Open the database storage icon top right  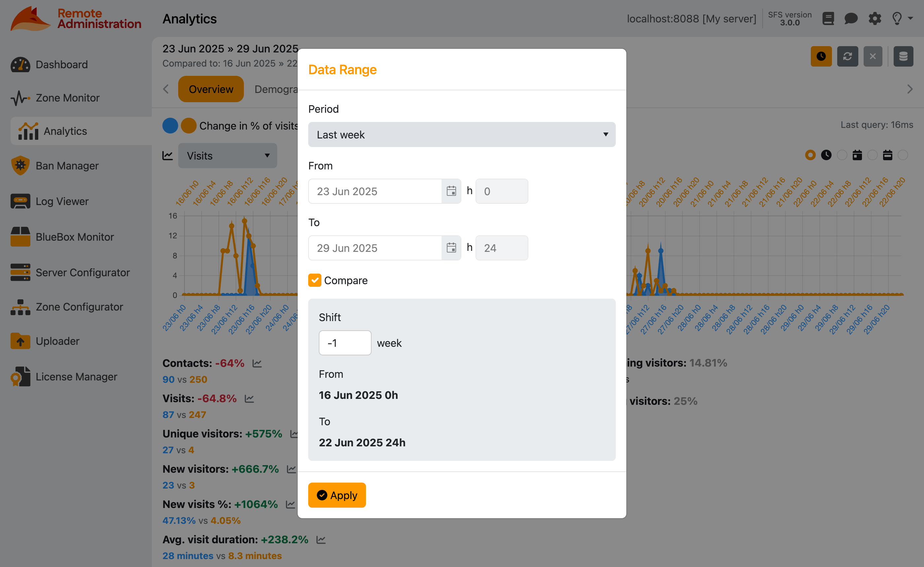click(904, 56)
